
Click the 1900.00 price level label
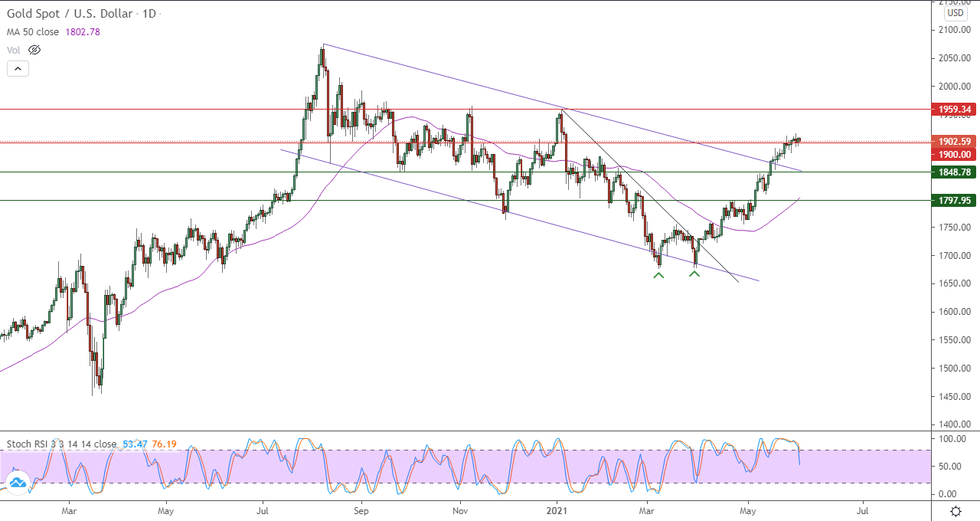click(x=955, y=154)
